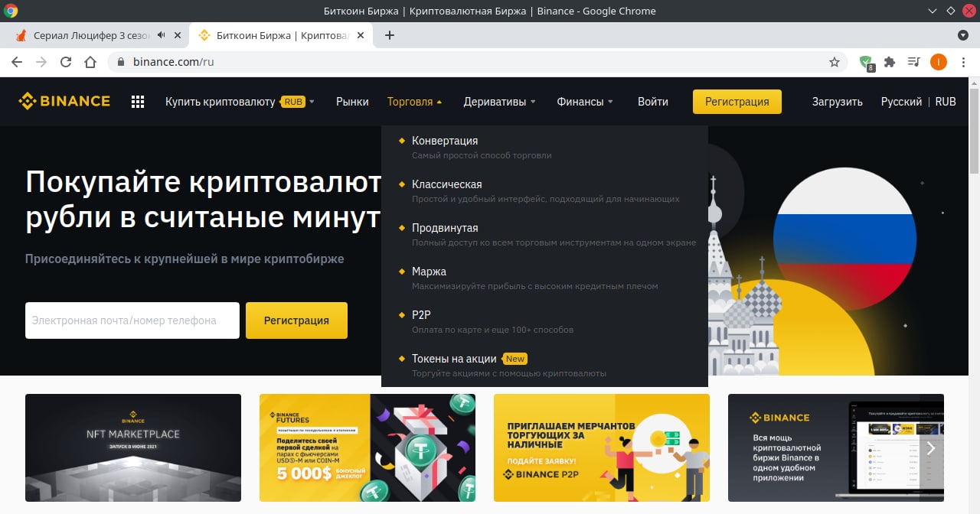The height and width of the screenshot is (514, 980).
Task: Click hero Регистрация button
Action: pyautogui.click(x=296, y=320)
